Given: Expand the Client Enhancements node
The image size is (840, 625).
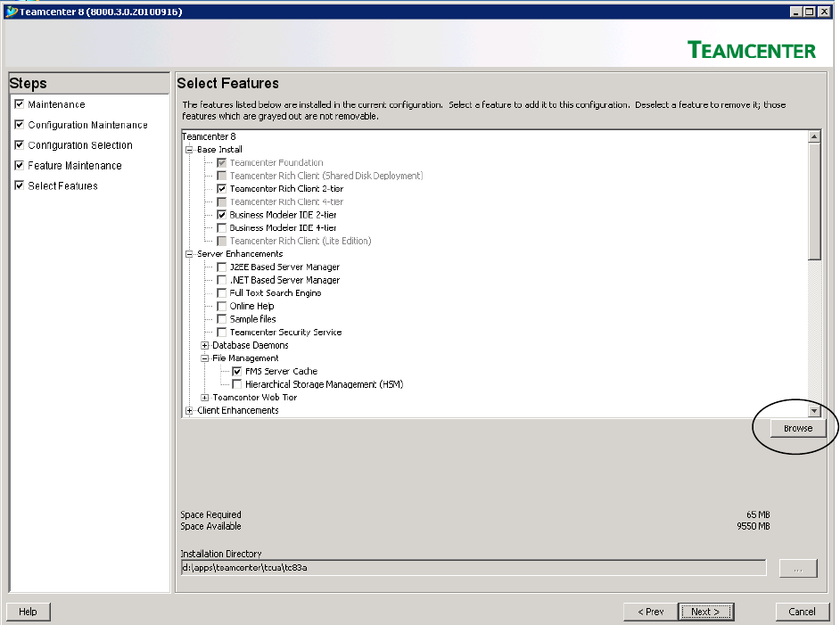Looking at the screenshot, I should 189,410.
